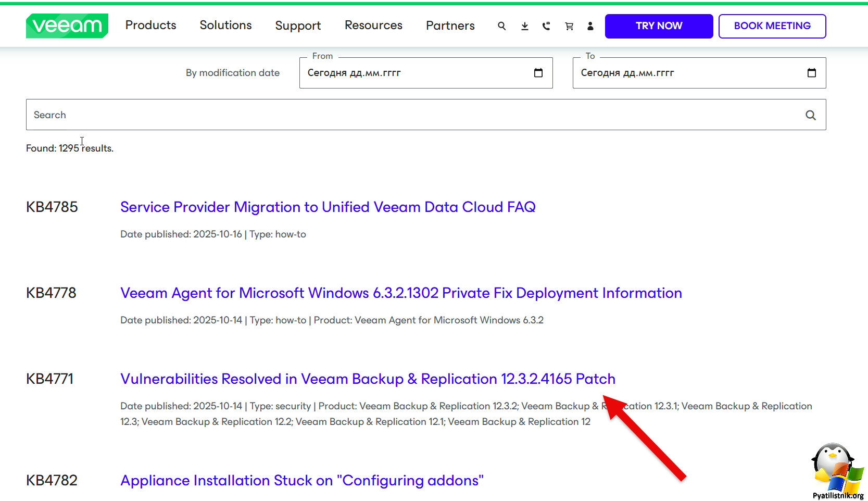Click the BOOK MEETING button
This screenshot has width=868, height=501.
coord(772,26)
